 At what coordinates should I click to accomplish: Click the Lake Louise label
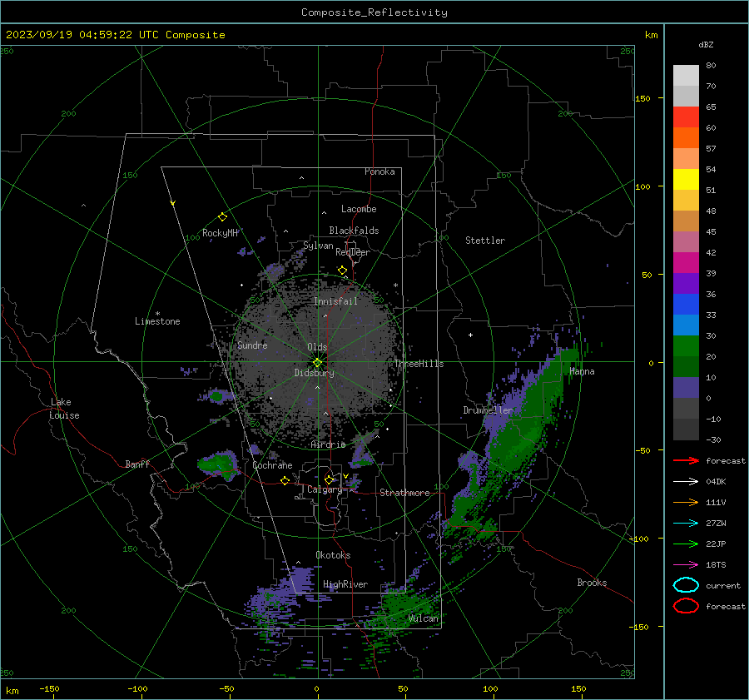point(64,409)
